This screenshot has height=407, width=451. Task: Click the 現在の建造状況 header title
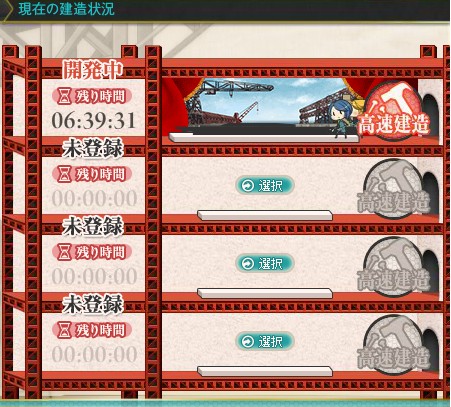pyautogui.click(x=66, y=9)
